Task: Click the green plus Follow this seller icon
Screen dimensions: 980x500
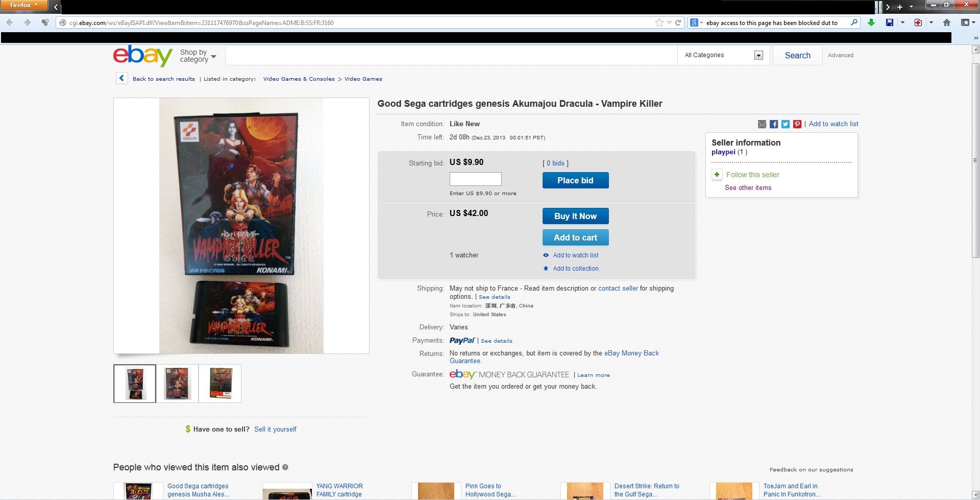Action: point(717,175)
